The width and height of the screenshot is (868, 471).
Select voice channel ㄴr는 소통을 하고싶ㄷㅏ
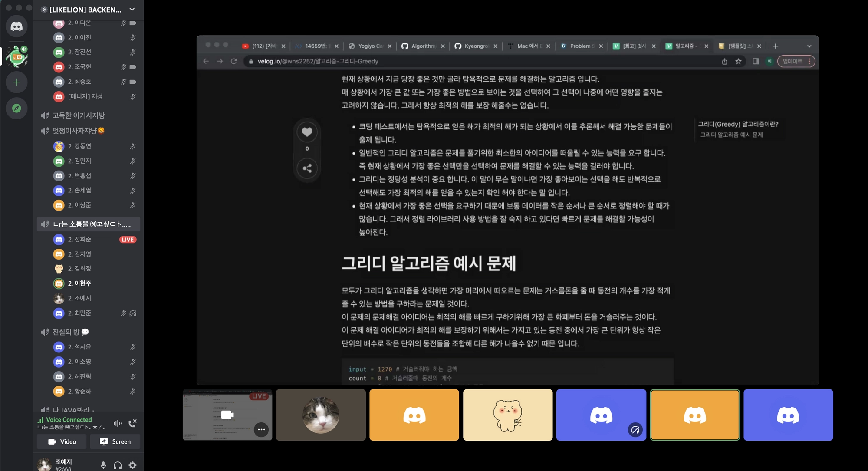91,224
